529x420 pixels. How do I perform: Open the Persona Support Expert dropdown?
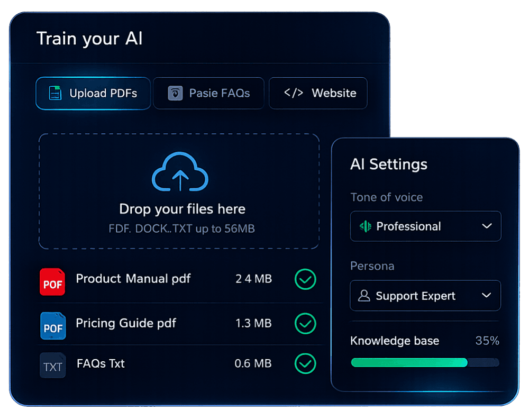click(425, 296)
